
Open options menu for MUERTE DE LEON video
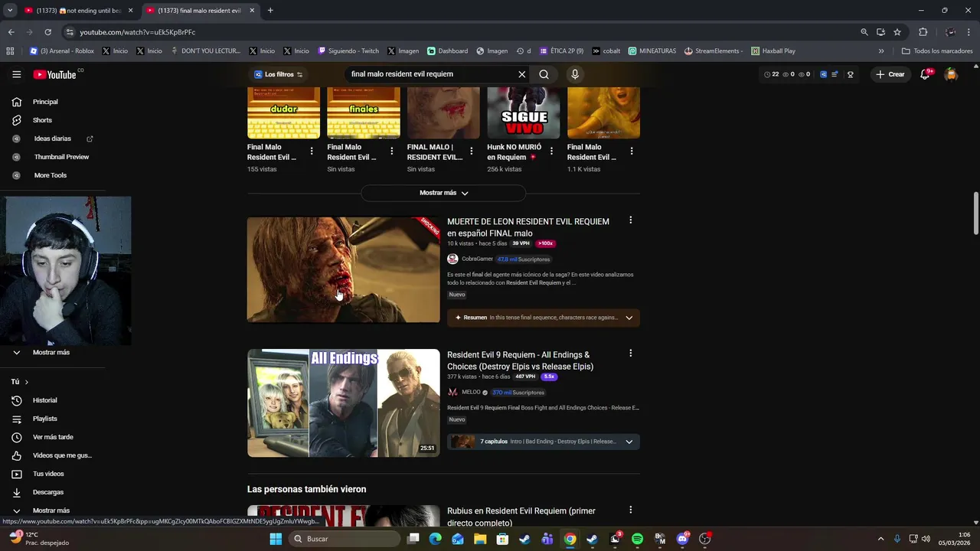(631, 220)
